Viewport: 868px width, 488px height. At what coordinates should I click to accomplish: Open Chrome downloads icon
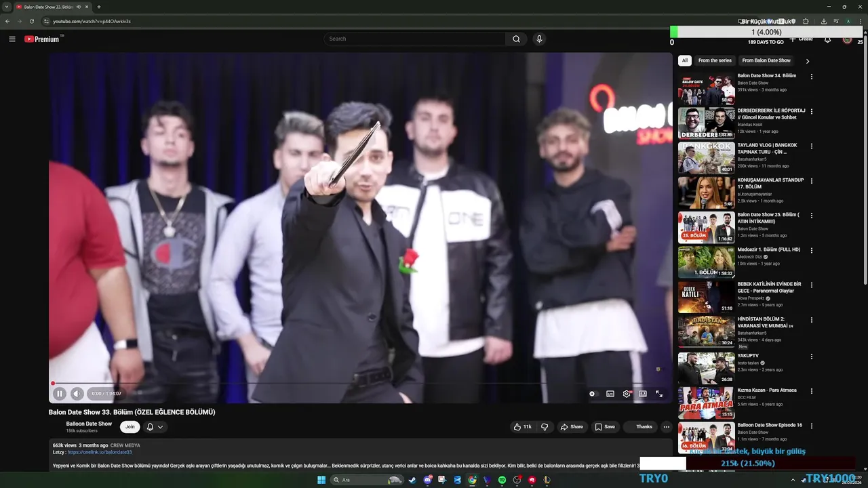click(x=823, y=21)
